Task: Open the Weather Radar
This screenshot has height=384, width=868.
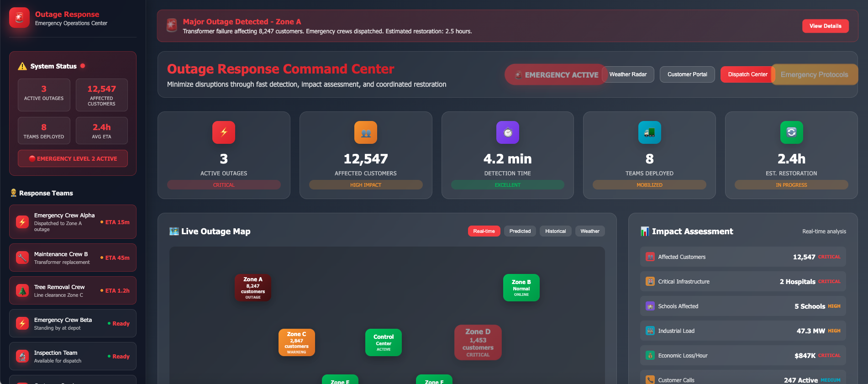Action: pyautogui.click(x=628, y=74)
